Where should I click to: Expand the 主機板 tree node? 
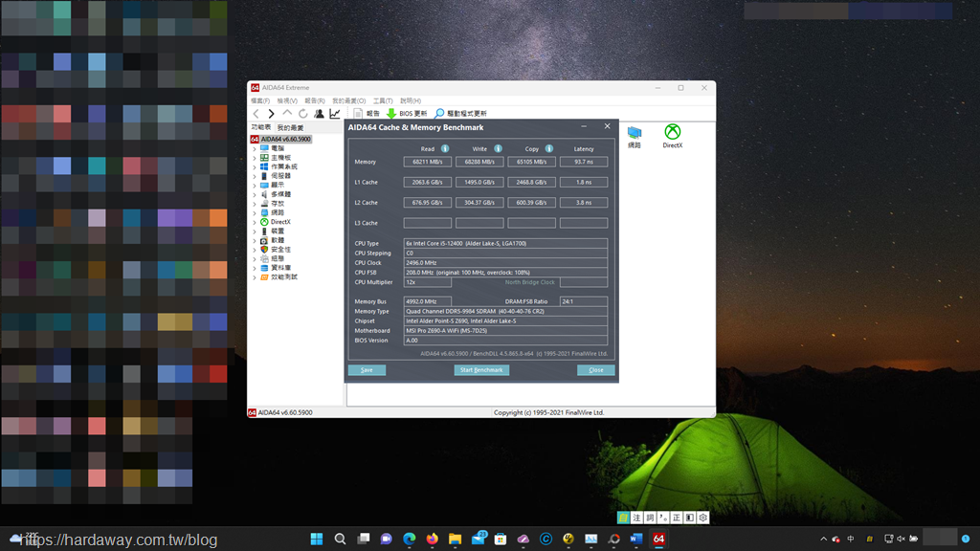click(x=255, y=158)
